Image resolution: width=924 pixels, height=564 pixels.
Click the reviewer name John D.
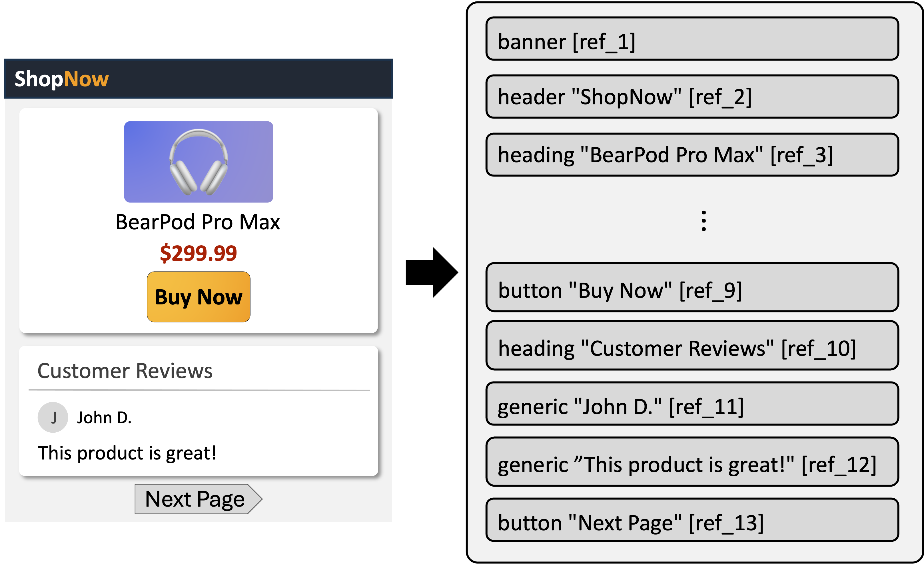tap(104, 418)
